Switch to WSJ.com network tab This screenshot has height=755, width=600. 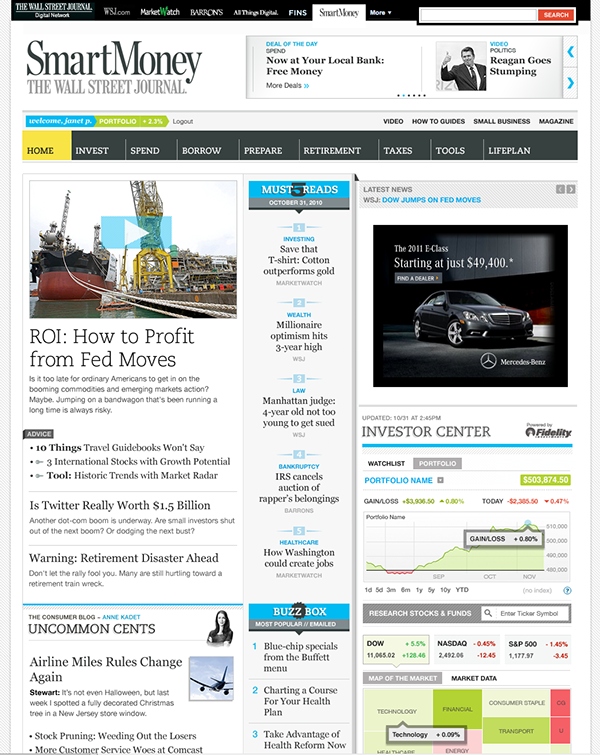point(117,12)
